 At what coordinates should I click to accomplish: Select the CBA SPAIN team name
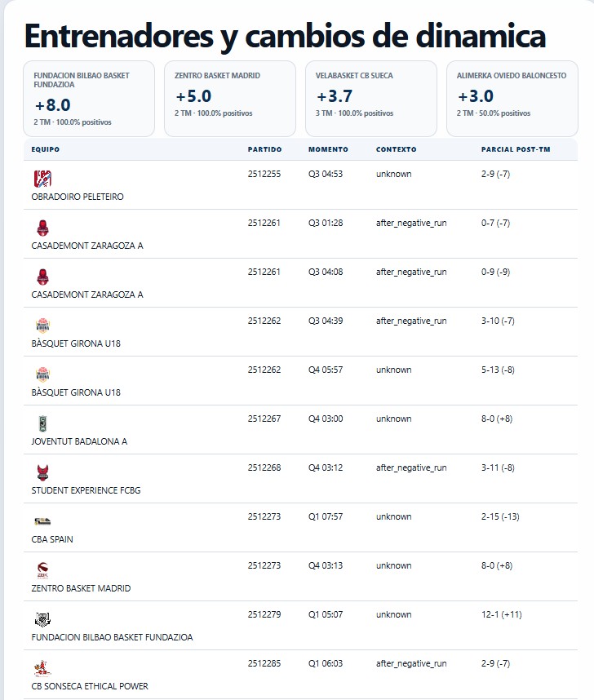pyautogui.click(x=51, y=539)
